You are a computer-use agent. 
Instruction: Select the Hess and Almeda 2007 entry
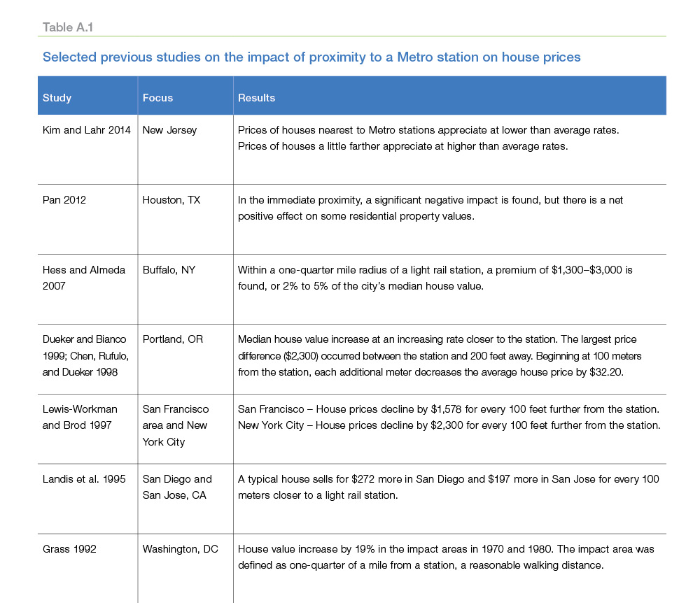click(84, 278)
